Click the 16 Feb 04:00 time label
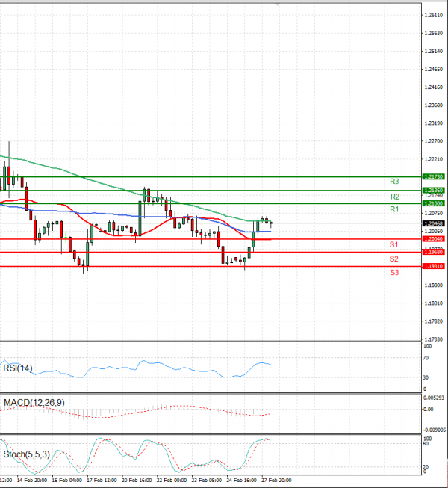 [x=67, y=481]
